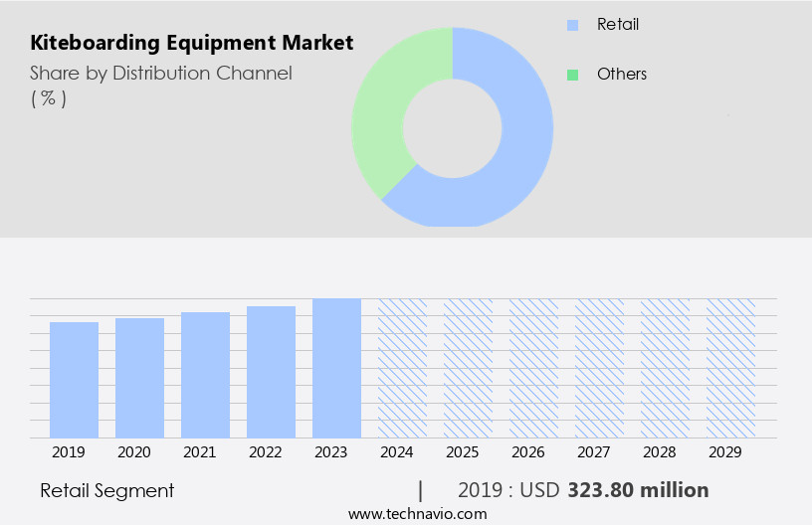This screenshot has height=525, width=812.
Task: Toggle the Others legend label
Action: pos(621,75)
